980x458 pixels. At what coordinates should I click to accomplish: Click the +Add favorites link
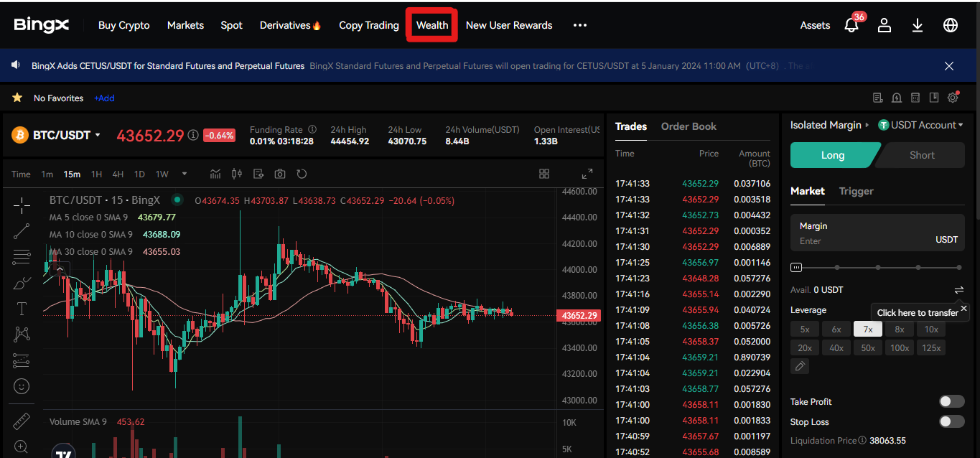(x=104, y=98)
